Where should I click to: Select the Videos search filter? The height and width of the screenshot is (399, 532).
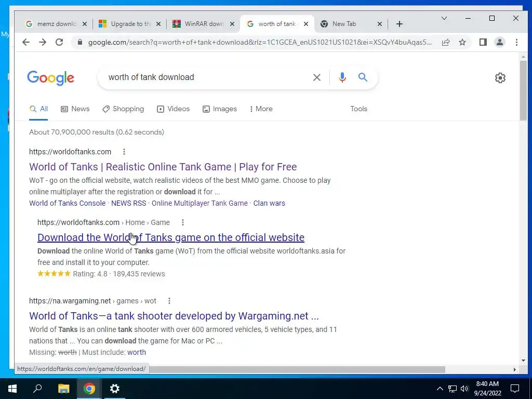pos(174,109)
